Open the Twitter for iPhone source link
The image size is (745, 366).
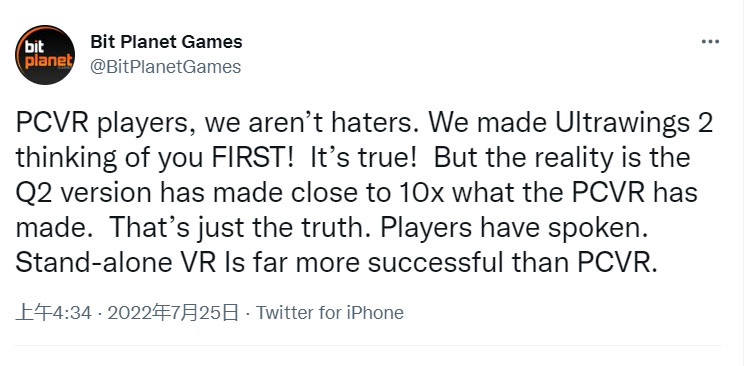coord(330,313)
